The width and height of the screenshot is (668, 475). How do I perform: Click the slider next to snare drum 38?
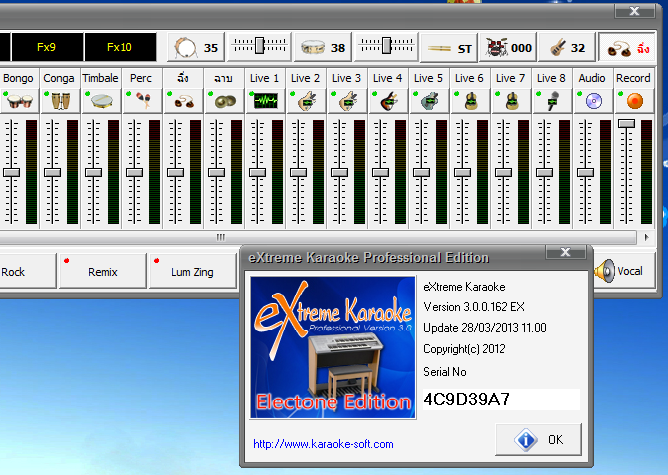[x=386, y=46]
